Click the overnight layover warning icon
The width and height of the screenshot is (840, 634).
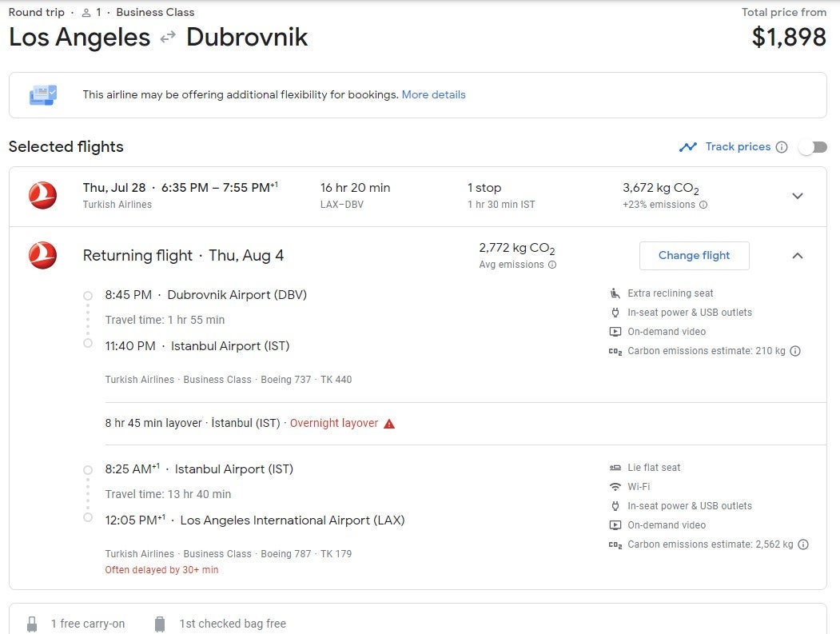(x=389, y=424)
